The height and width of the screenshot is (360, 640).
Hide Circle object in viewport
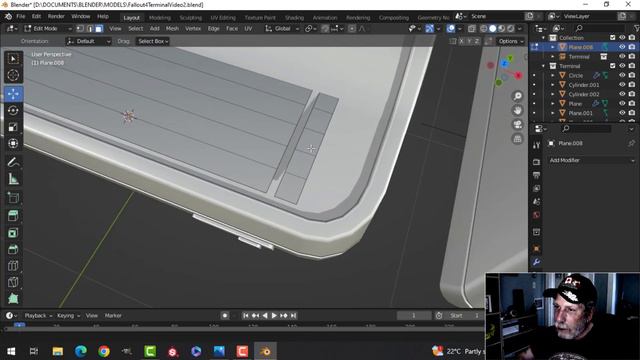click(622, 75)
